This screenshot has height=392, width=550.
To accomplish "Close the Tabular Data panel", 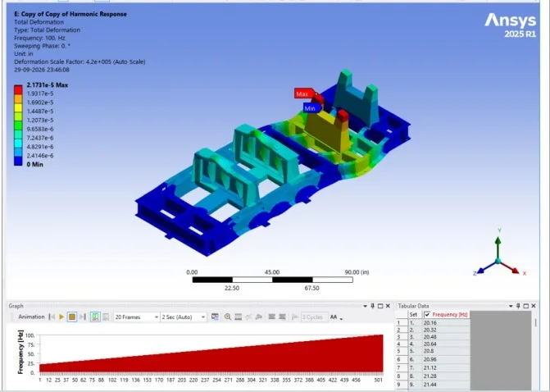I will 534,306.
